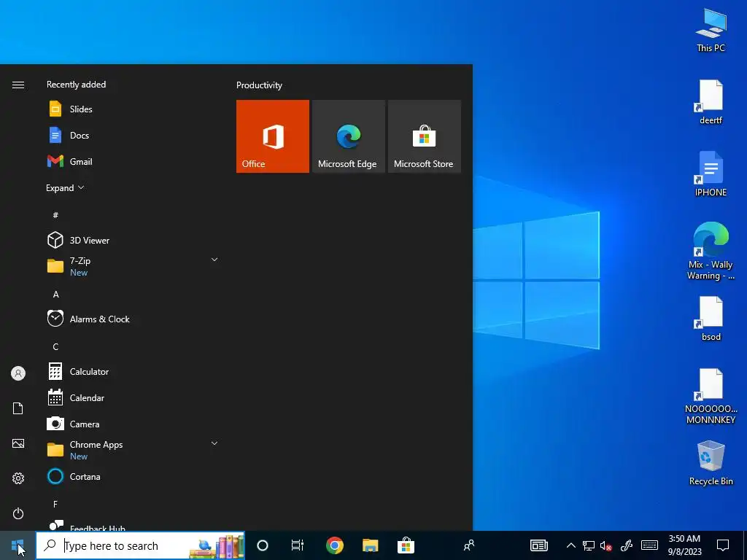
Task: Click the letter F group header
Action: pyautogui.click(x=55, y=504)
